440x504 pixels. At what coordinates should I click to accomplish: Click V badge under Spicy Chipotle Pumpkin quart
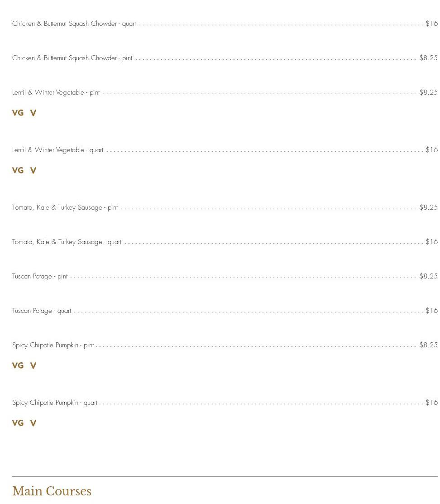[x=33, y=423]
